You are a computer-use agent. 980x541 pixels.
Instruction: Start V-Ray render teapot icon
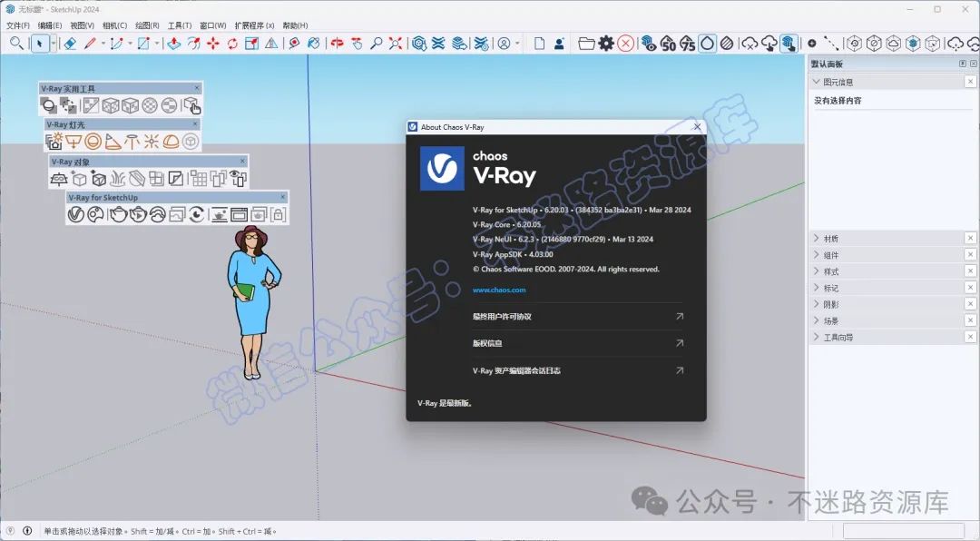click(x=117, y=214)
